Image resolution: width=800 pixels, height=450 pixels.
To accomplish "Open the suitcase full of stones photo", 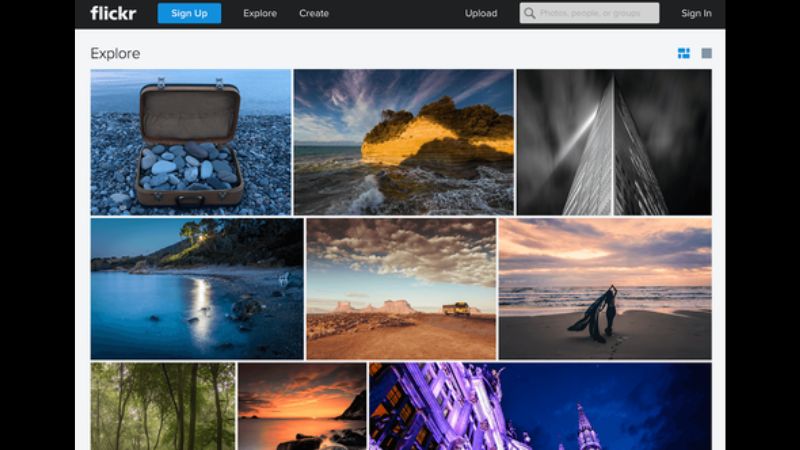I will 190,142.
